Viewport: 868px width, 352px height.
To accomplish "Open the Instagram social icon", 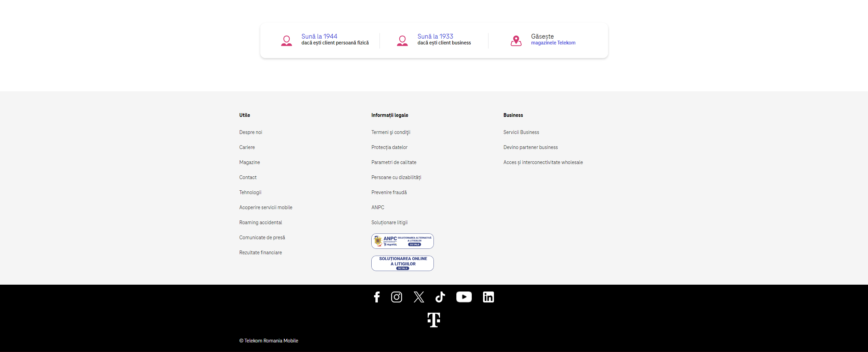I will click(396, 297).
